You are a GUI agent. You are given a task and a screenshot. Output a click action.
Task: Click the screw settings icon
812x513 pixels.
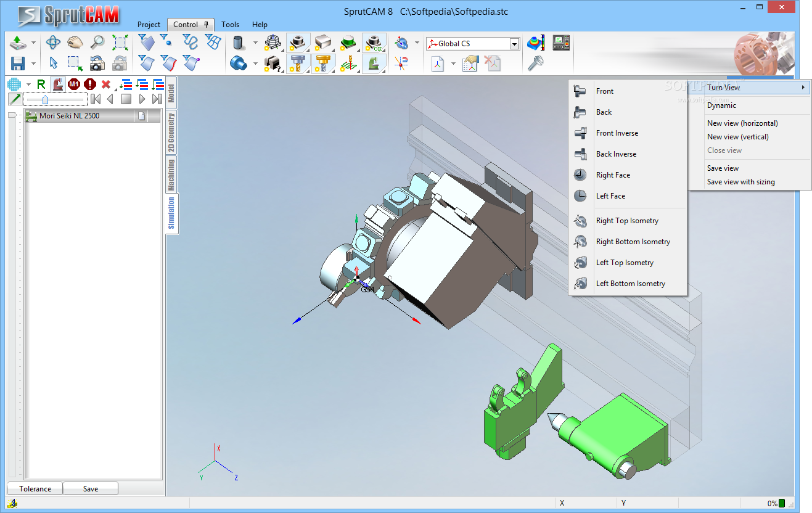pos(535,63)
